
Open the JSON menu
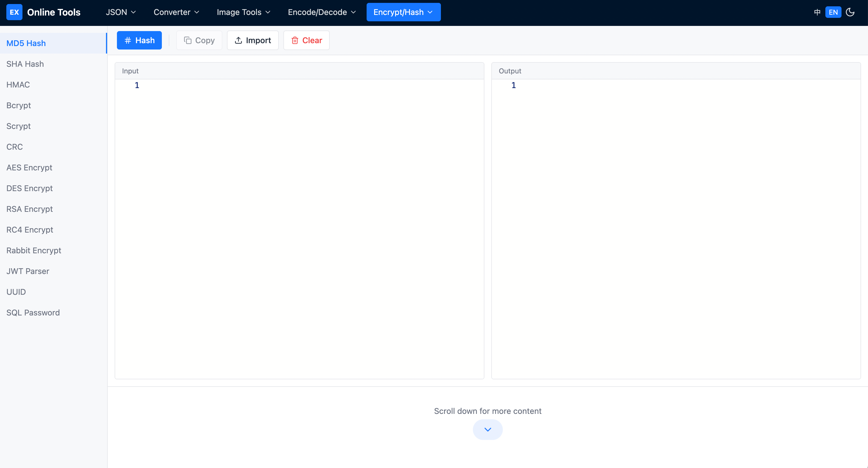coord(120,12)
